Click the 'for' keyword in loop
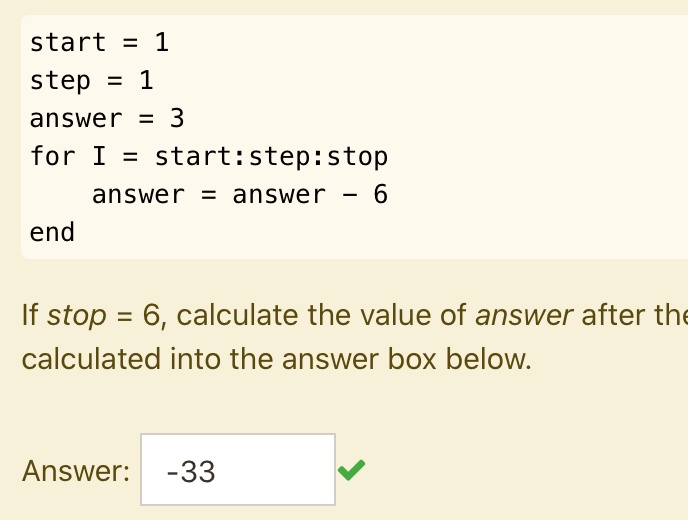The width and height of the screenshot is (688, 520). click(53, 156)
